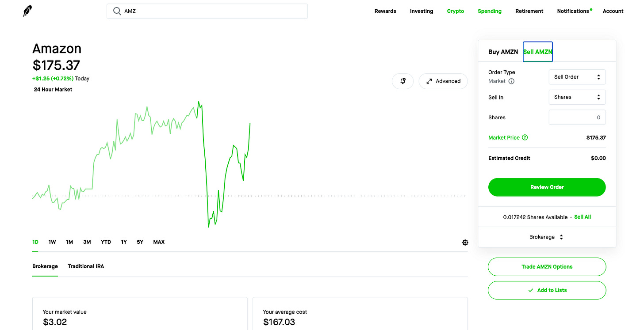This screenshot has height=330, width=644.
Task: Select the 1D chart range
Action: [35, 242]
